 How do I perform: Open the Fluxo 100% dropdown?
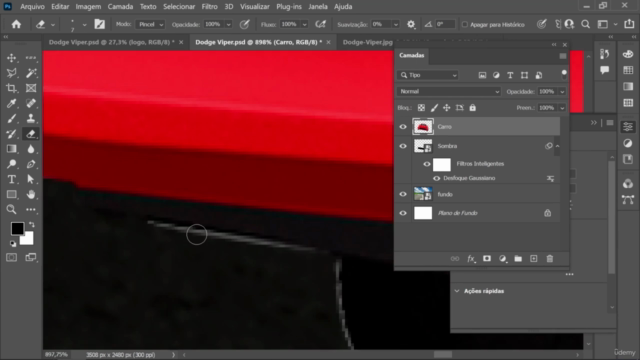coord(304,24)
